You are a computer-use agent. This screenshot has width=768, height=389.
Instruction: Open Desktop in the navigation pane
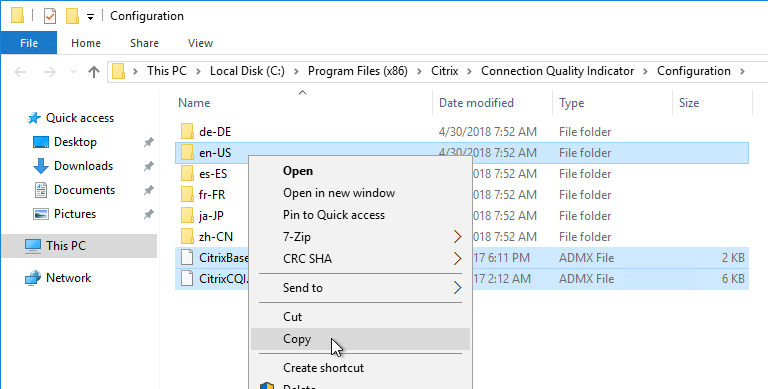(x=75, y=142)
